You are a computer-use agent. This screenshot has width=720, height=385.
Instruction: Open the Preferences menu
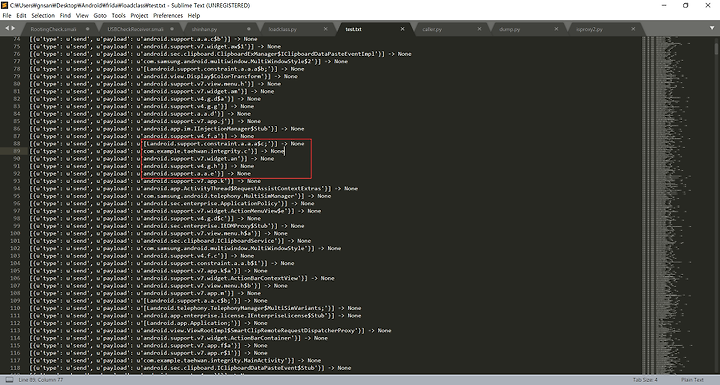pyautogui.click(x=168, y=15)
